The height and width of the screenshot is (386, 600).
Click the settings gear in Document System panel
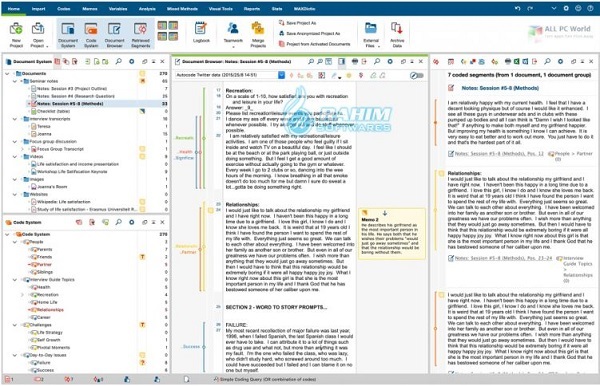click(131, 61)
